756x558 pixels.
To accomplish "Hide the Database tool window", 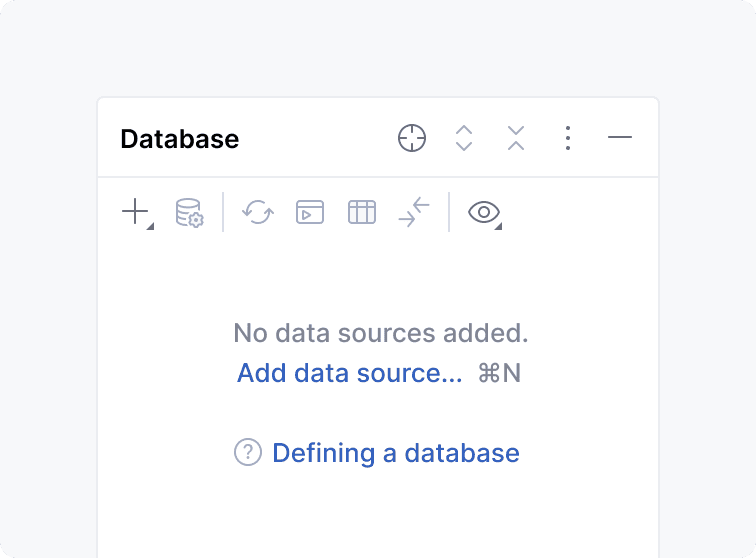I will [620, 137].
